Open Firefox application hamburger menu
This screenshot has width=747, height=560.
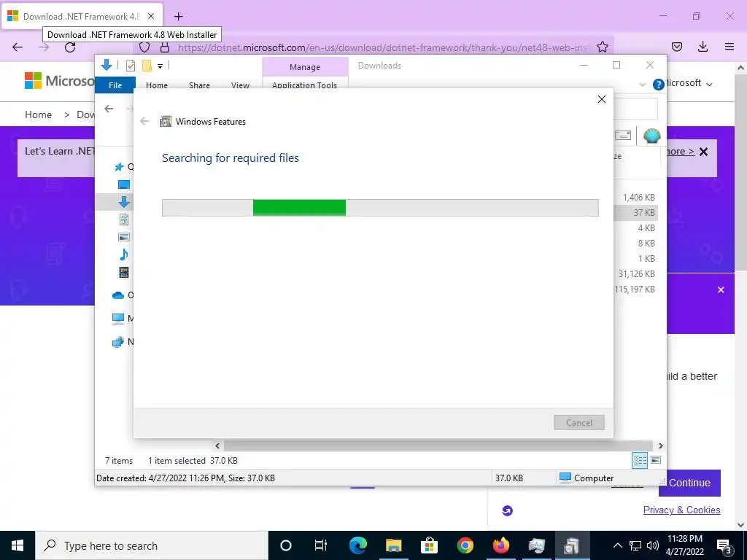click(729, 47)
